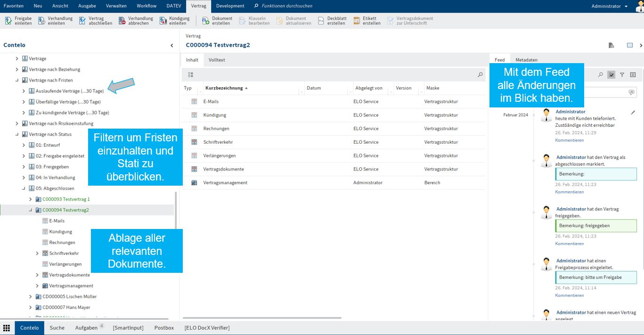644x335 pixels.
Task: Expand the Schriftverkehr tree node
Action: pos(38,253)
